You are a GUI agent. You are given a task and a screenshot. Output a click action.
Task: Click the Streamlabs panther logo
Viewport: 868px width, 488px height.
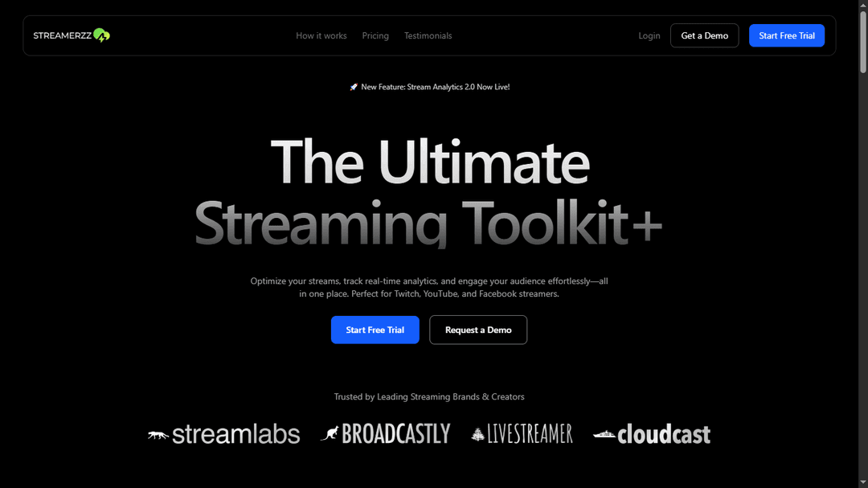(x=158, y=435)
